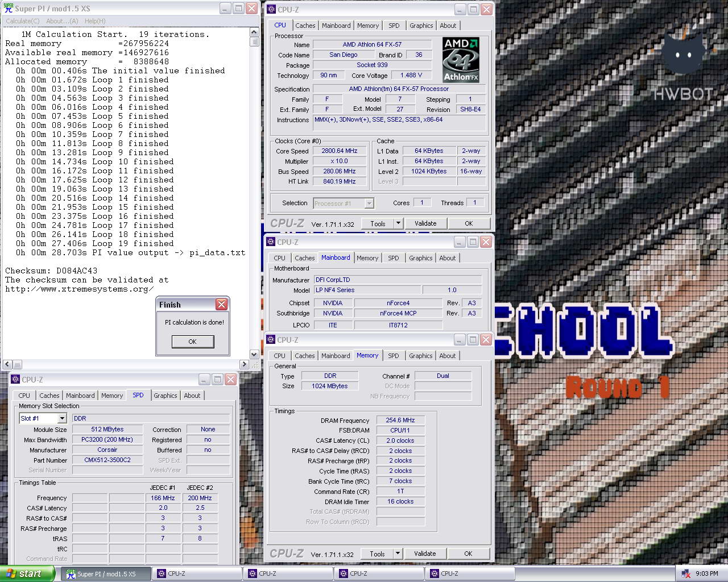Image resolution: width=728 pixels, height=582 pixels.
Task: Click Checksum D084AC43 line
Action: (x=51, y=271)
